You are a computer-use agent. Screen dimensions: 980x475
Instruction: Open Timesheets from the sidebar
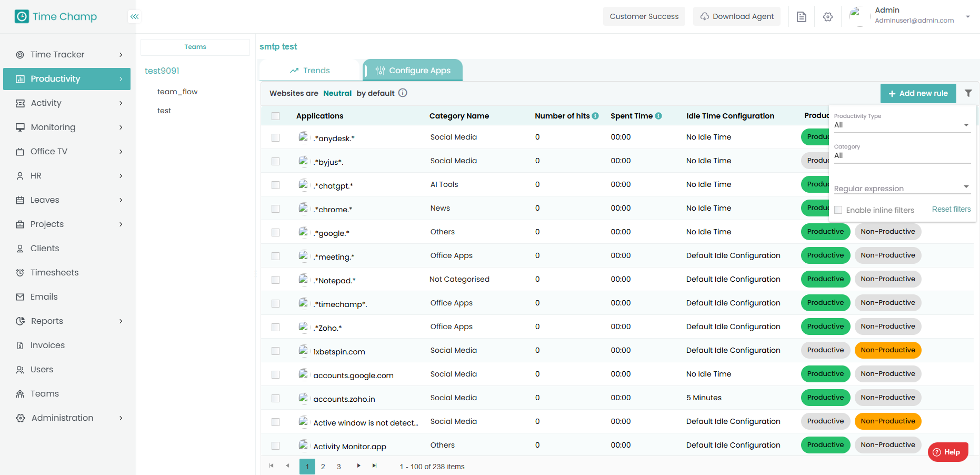54,273
